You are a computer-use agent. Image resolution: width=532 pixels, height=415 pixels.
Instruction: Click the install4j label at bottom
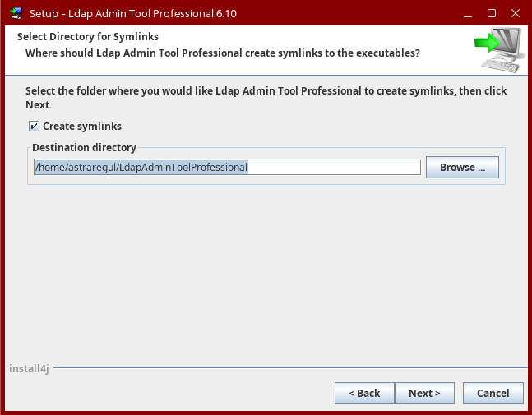point(29,369)
